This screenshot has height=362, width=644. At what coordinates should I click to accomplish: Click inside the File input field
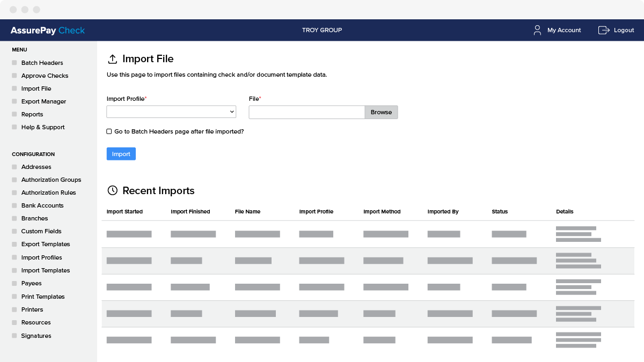point(306,112)
